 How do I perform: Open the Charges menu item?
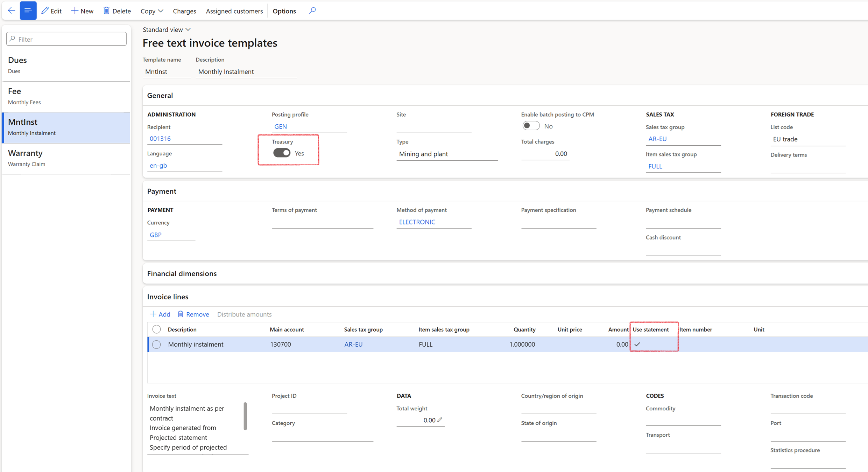184,11
